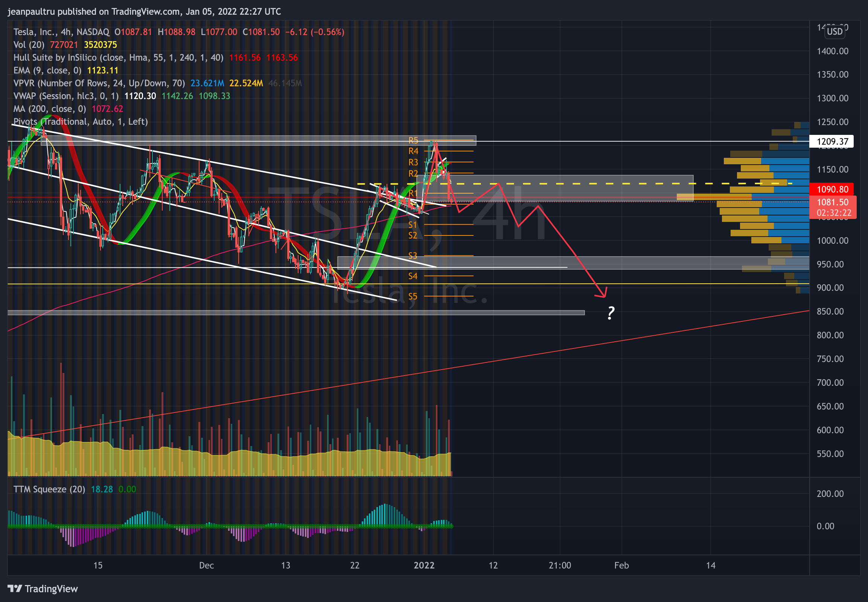Click the S1 pivot label

point(413,225)
